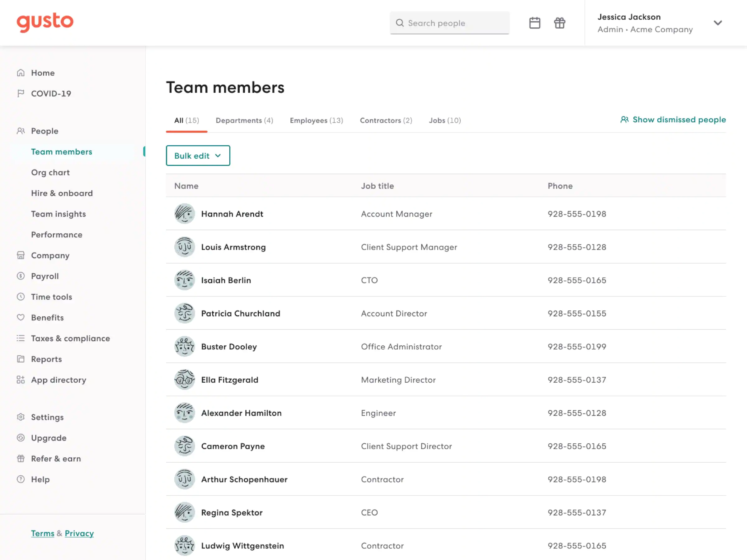Click Show dismissed people link
Viewport: 747px width, 560px height.
pos(679,119)
